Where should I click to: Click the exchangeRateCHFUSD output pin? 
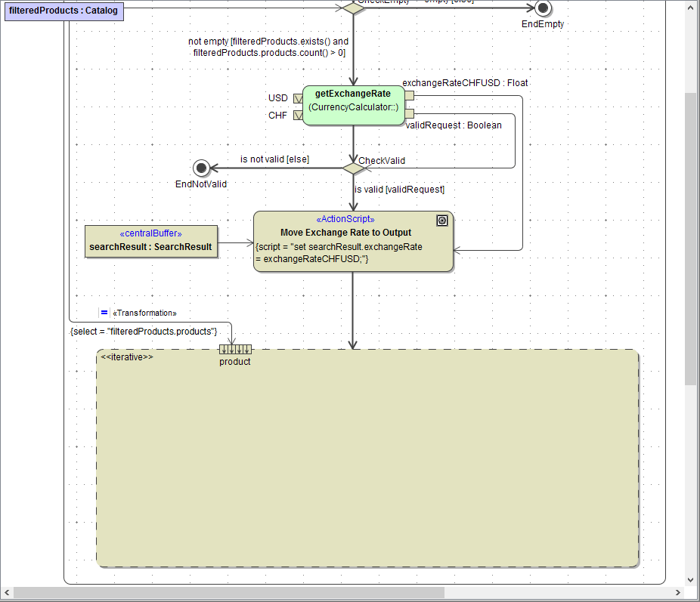[410, 96]
